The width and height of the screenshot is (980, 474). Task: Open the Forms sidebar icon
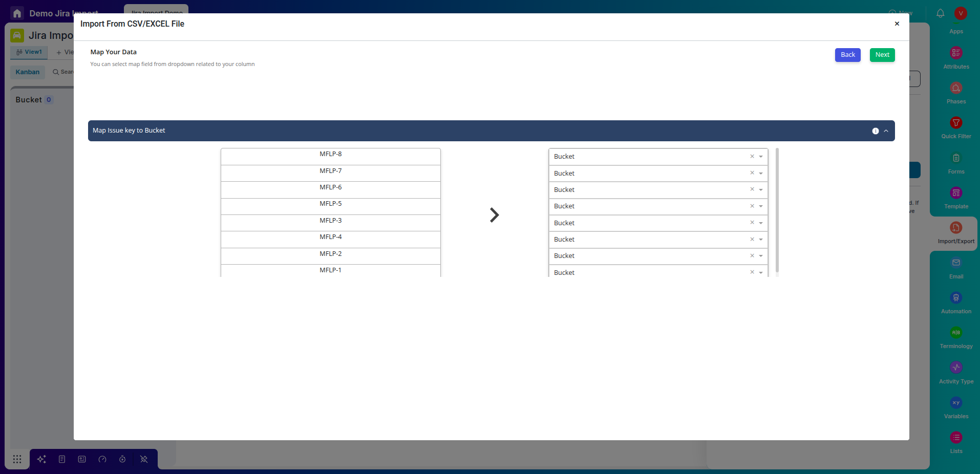(956, 158)
